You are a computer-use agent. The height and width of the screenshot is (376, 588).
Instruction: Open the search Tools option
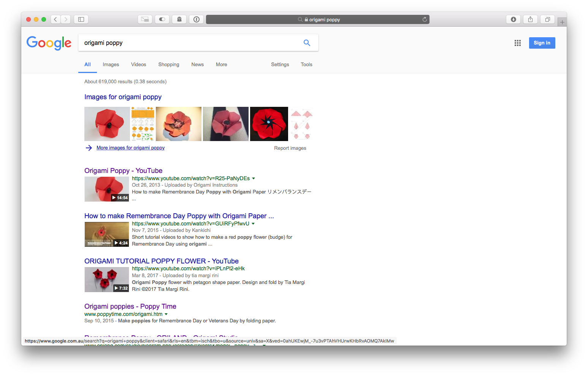click(x=307, y=65)
